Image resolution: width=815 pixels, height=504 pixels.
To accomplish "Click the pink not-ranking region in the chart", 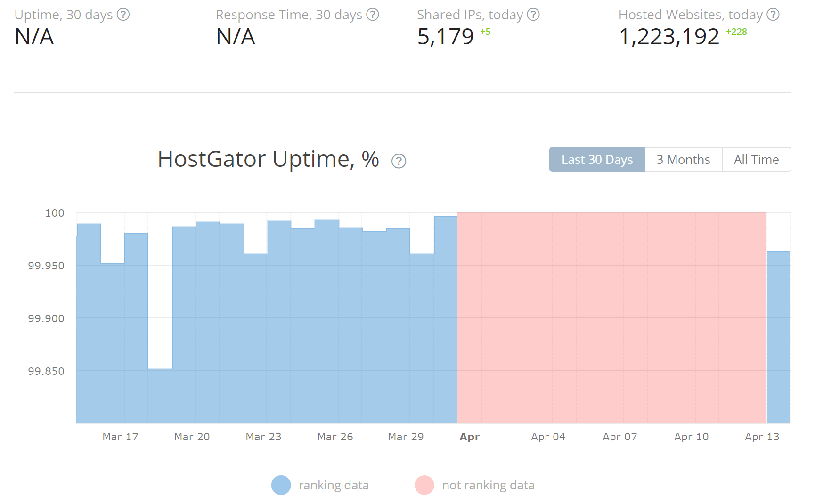I will coord(611,318).
